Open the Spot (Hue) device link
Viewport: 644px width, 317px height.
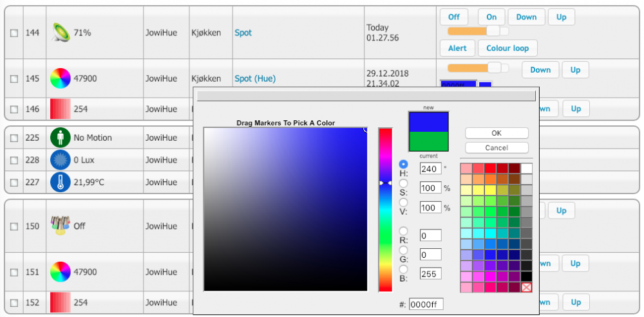coord(255,78)
